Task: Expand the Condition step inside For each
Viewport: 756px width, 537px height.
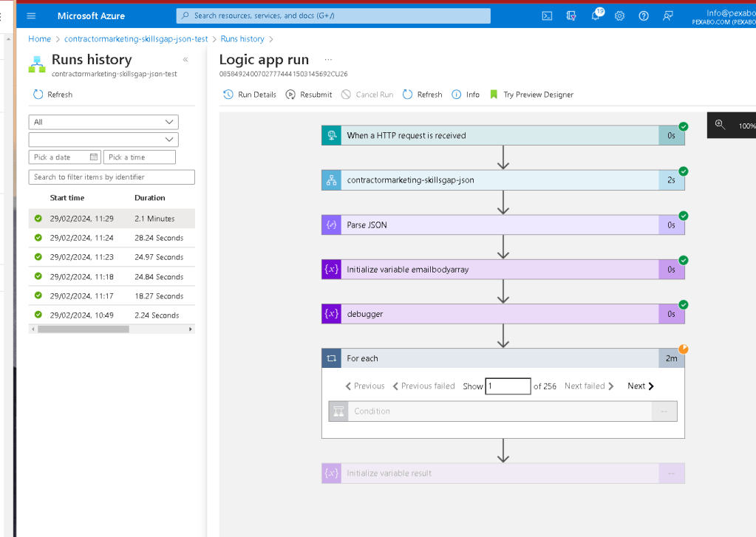Action: point(503,411)
